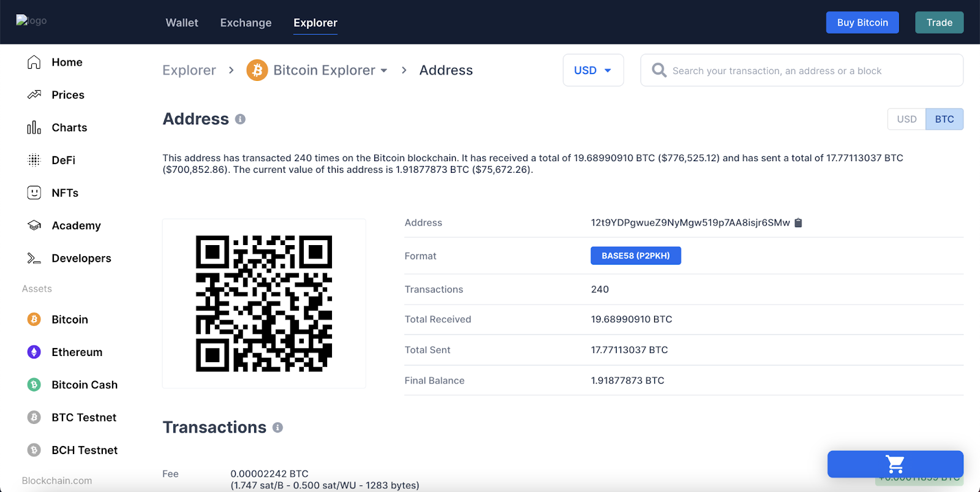Screen dimensions: 980x492
Task: Click grey BCH Testnet asset icon
Action: 34,450
